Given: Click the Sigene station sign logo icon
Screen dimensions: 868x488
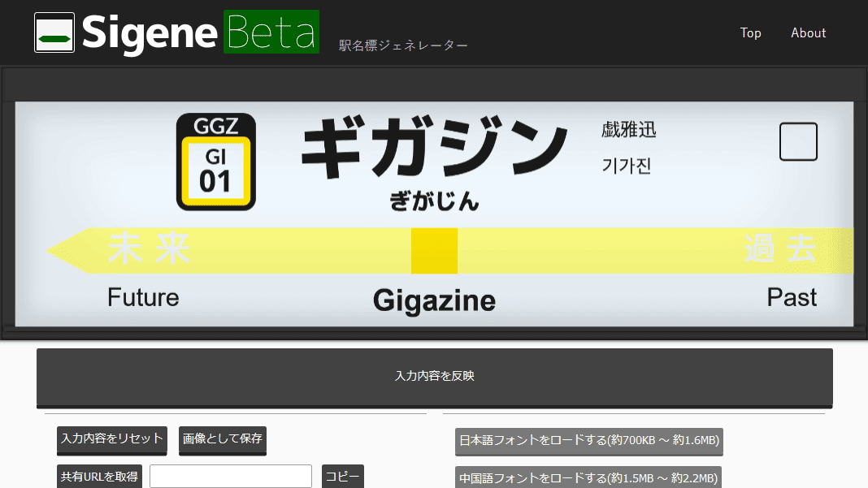Looking at the screenshot, I should [54, 32].
